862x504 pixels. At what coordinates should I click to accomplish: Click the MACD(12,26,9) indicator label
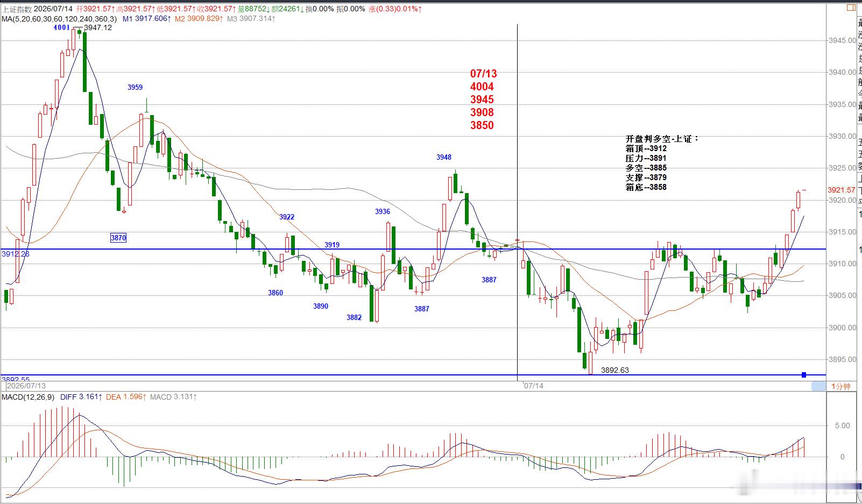[28, 397]
